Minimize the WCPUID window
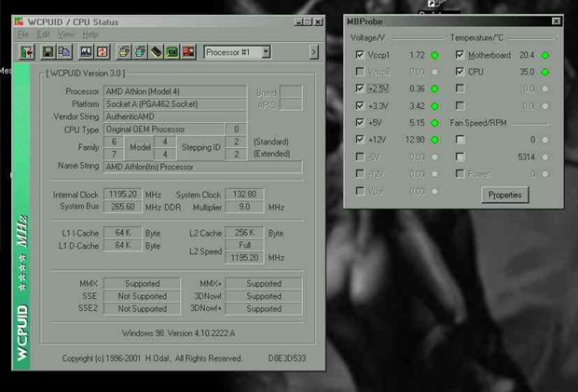 (298, 21)
